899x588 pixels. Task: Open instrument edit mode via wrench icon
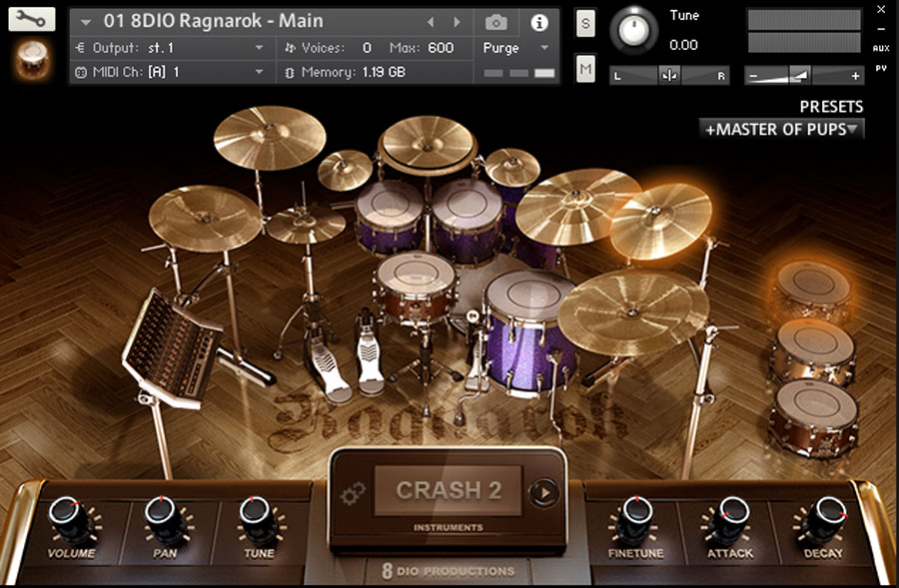(x=32, y=20)
